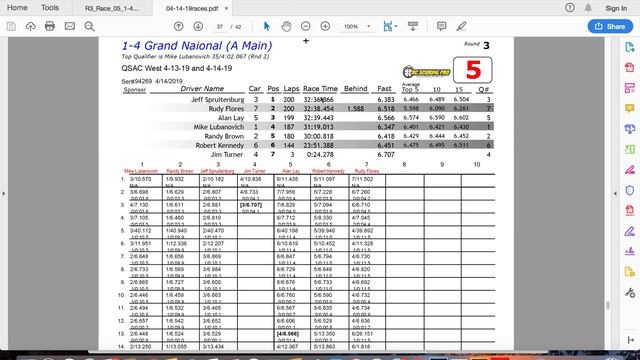
Task: Click fast lap value '6.707' for Jim Turner
Action: tap(386, 155)
